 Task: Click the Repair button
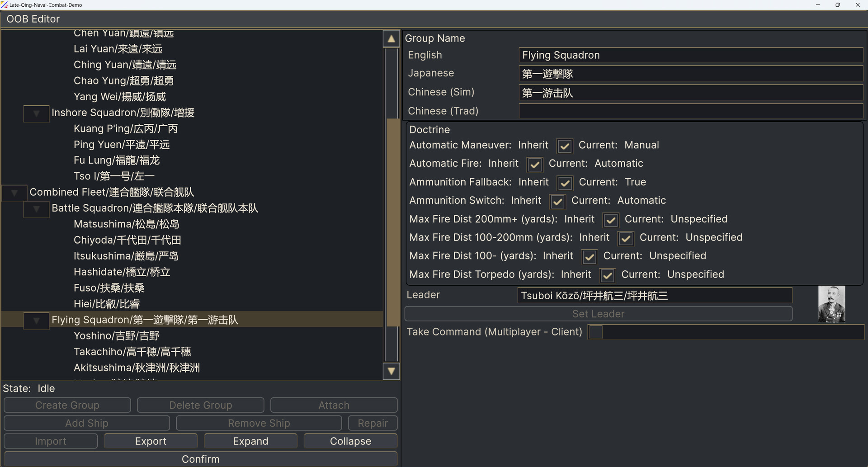(x=373, y=423)
